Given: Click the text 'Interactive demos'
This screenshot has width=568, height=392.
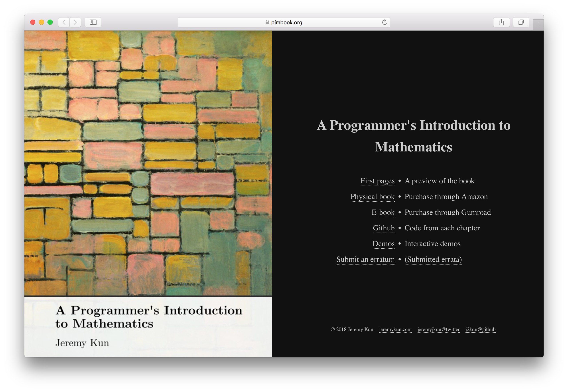Looking at the screenshot, I should point(433,244).
